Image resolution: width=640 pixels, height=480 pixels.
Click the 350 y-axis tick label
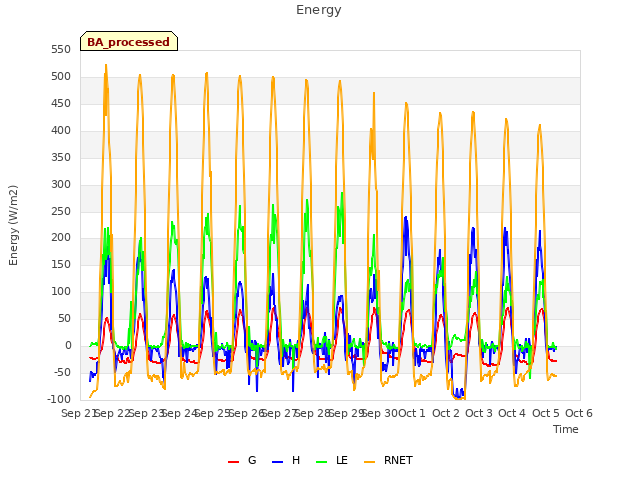coord(61,158)
